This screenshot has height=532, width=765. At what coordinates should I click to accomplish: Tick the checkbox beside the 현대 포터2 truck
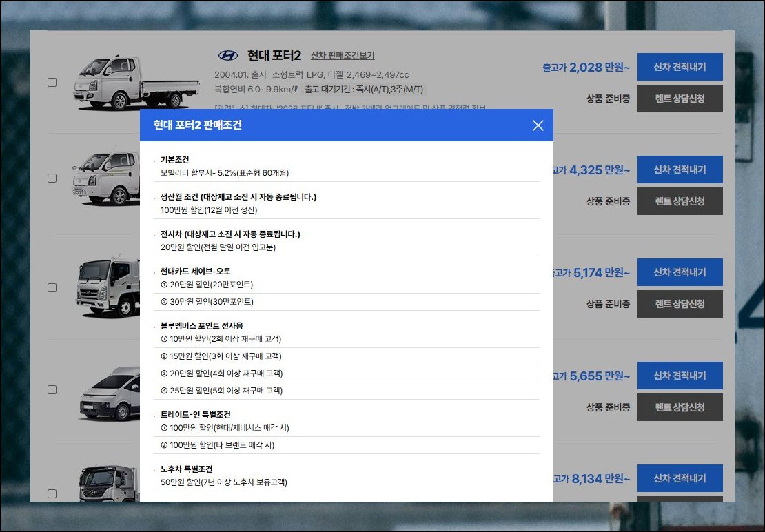52,82
